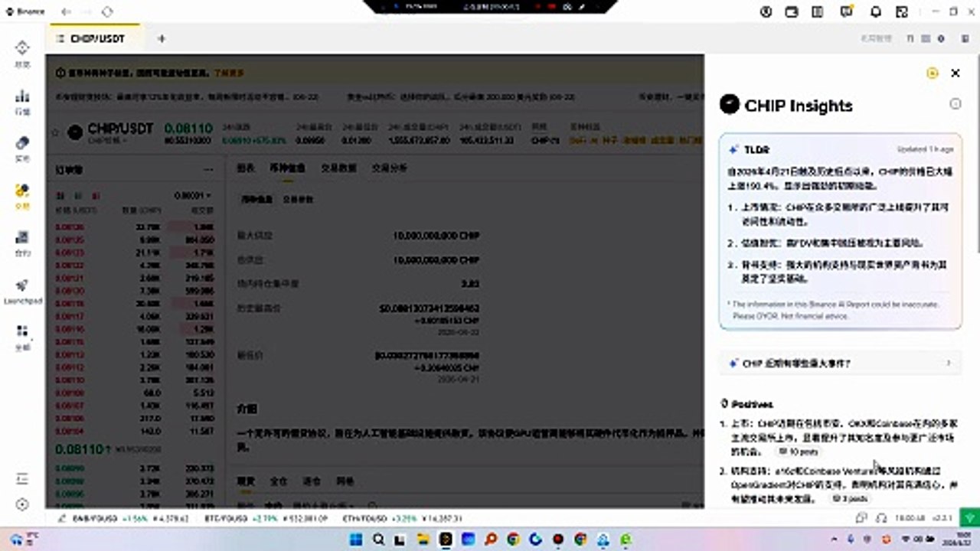Image resolution: width=980 pixels, height=551 pixels.
Task: Click the 了解更多 link in warning banner
Action: pyautogui.click(x=228, y=73)
